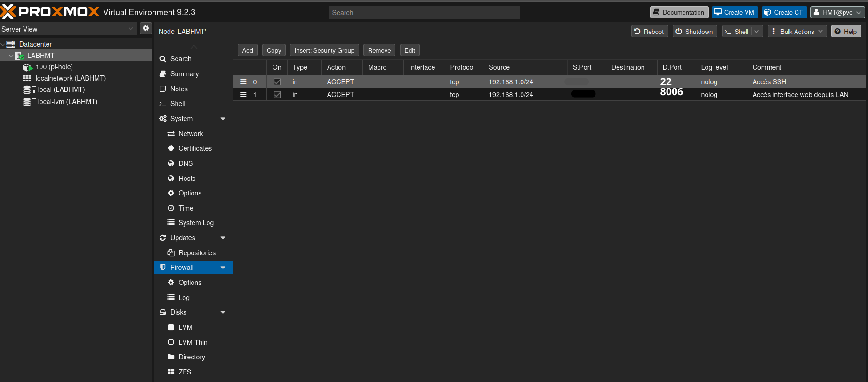The width and height of the screenshot is (868, 382).
Task: Open the Repositories page
Action: pyautogui.click(x=197, y=253)
